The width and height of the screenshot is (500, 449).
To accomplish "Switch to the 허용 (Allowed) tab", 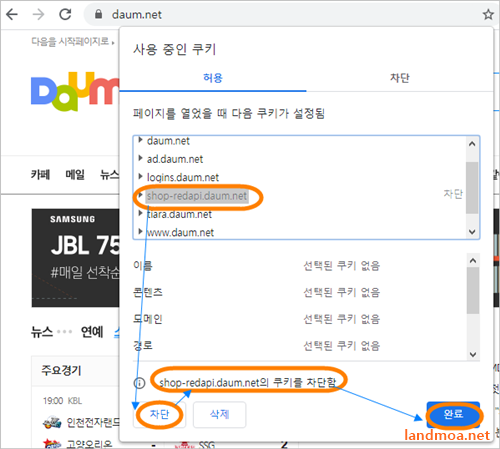I will click(213, 78).
